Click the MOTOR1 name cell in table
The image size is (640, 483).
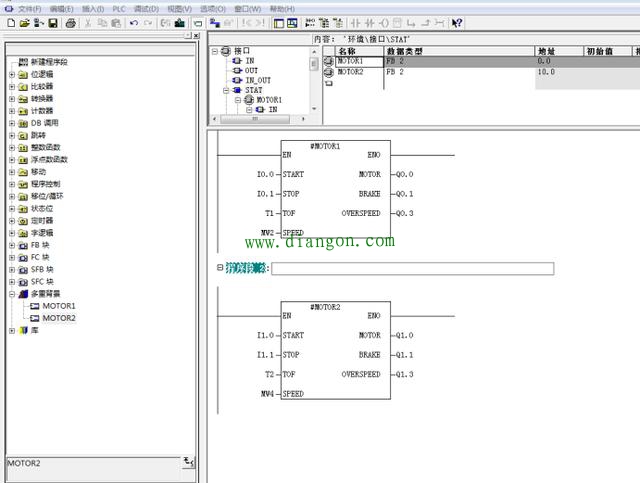(359, 61)
